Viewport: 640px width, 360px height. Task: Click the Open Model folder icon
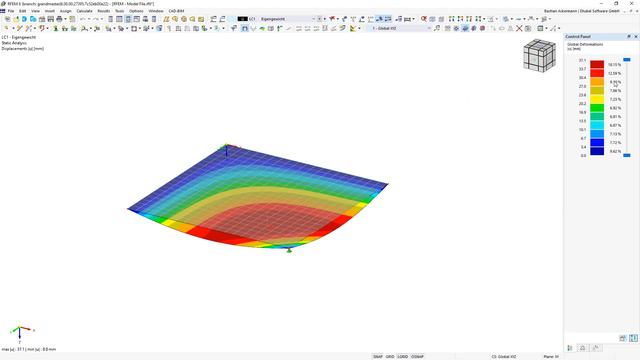[16, 19]
